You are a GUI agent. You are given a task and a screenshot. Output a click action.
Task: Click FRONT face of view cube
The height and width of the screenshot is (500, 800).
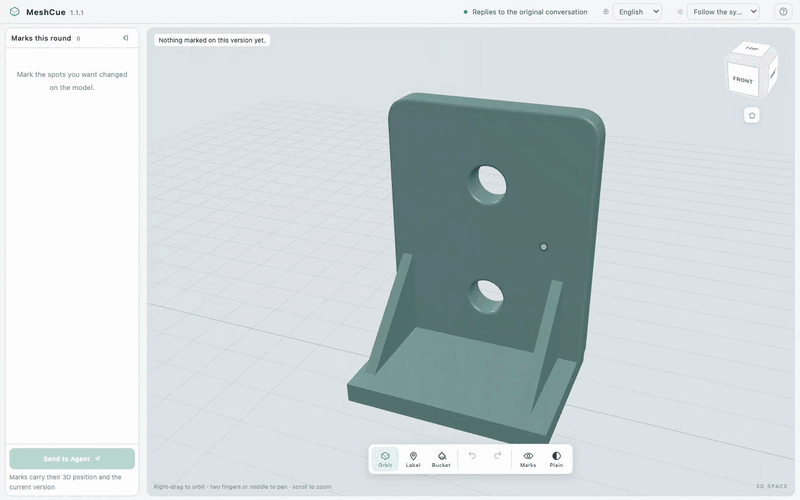coord(742,80)
